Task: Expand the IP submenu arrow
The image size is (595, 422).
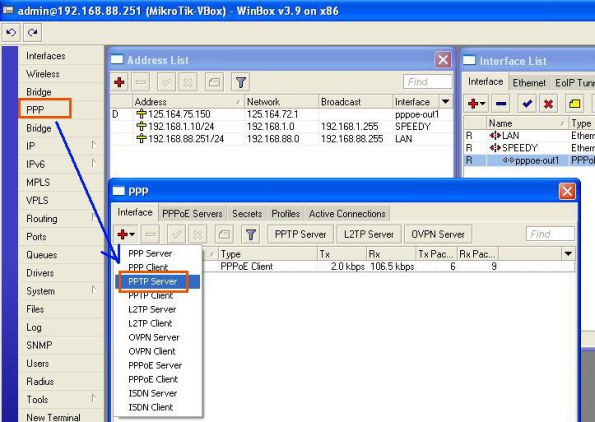Action: pos(94,145)
